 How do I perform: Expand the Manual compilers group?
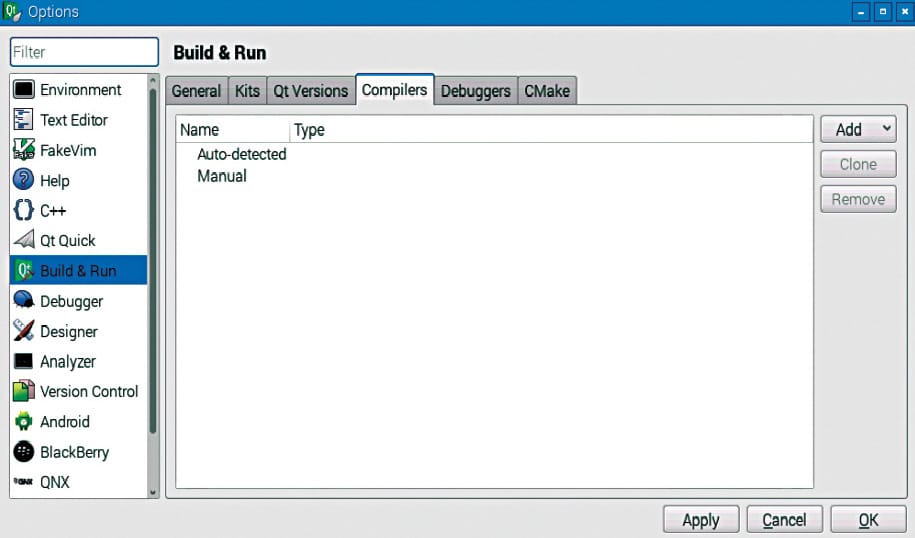click(222, 176)
